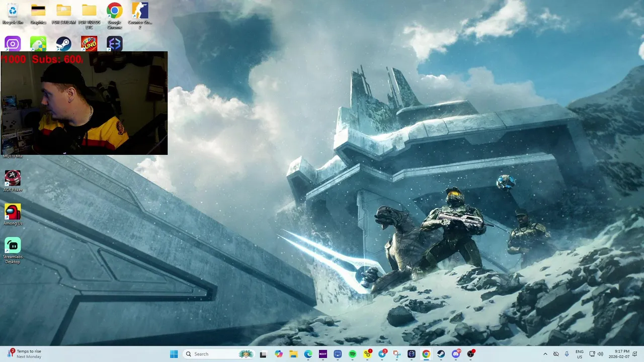Open Microsoft Edge from taskbar
Image resolution: width=644 pixels, height=362 pixels.
point(308,354)
